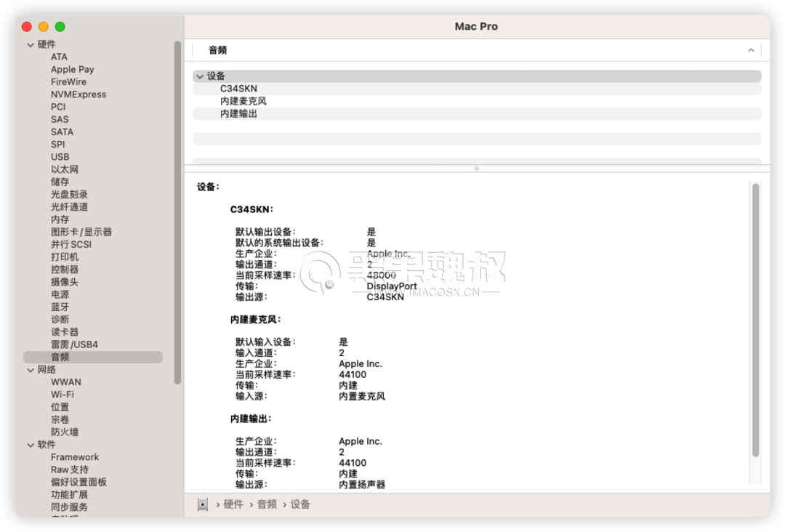785x532 pixels.
Task: Select Wi-Fi in the sidebar
Action: point(62,395)
